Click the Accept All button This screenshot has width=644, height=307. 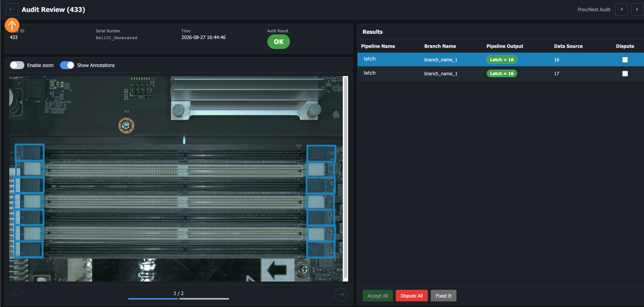click(x=378, y=296)
